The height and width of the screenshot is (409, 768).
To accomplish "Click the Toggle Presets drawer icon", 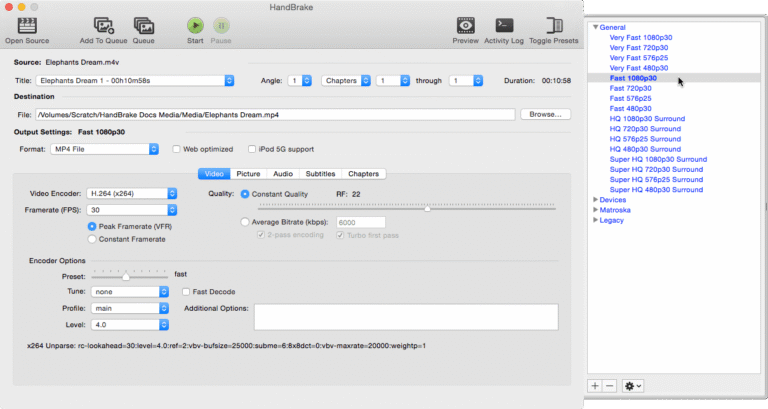I will coord(554,25).
